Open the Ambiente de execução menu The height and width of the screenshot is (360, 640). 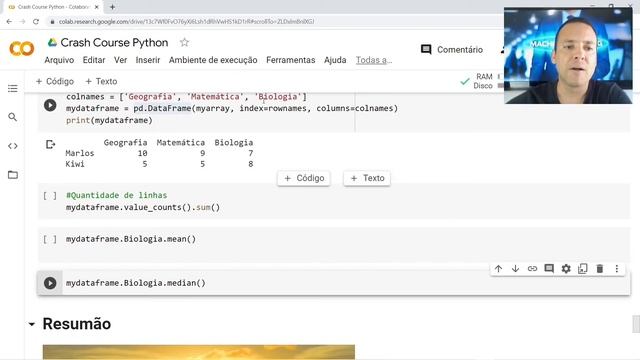pyautogui.click(x=213, y=60)
